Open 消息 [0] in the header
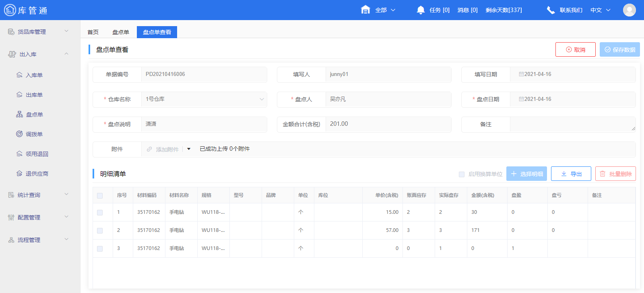Screen dimensions: 644x293 tap(468, 10)
